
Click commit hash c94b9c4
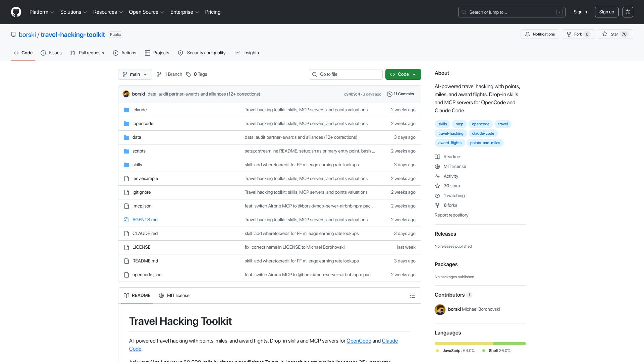352,94
